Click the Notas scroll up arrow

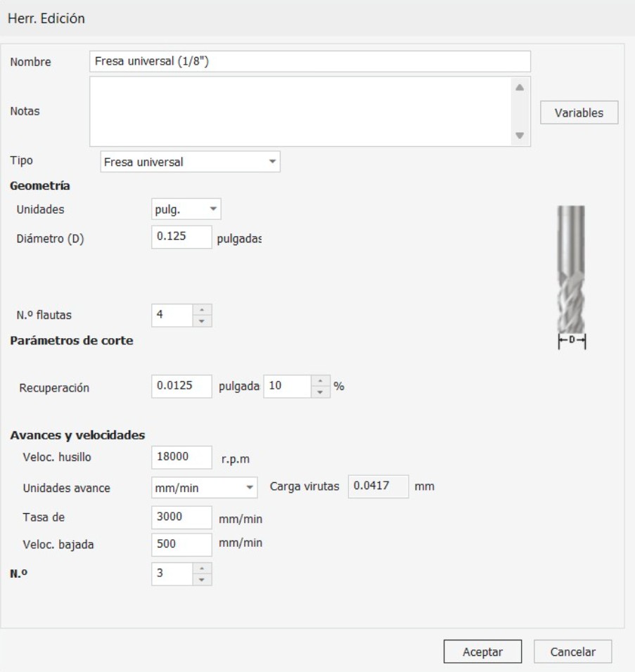click(x=520, y=87)
